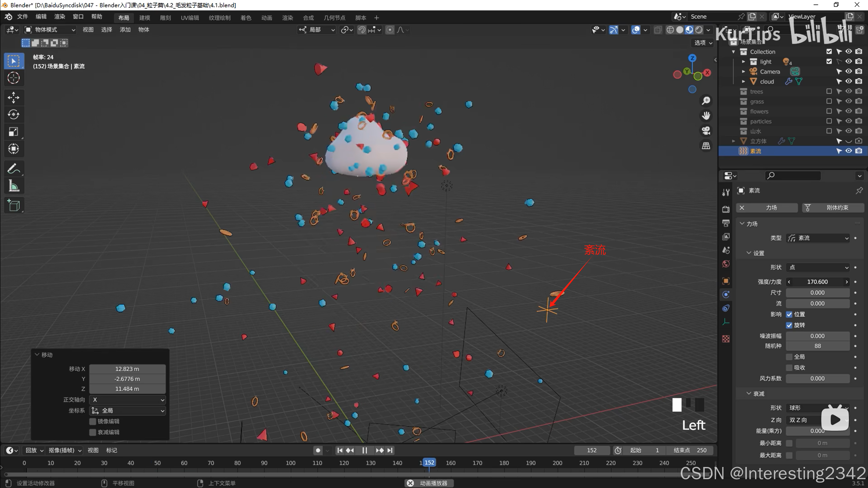The image size is (868, 488).
Task: Choose the Add Cube tool
Action: tap(14, 205)
